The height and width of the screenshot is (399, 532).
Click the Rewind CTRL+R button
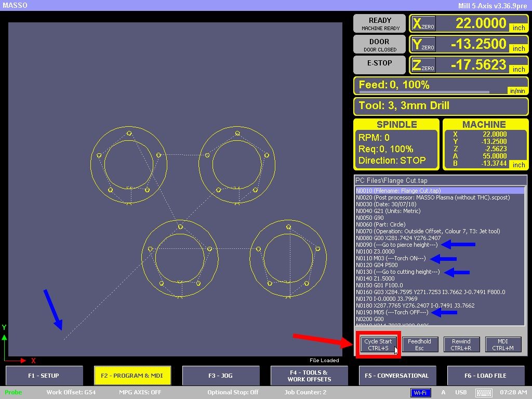pyautogui.click(x=461, y=345)
